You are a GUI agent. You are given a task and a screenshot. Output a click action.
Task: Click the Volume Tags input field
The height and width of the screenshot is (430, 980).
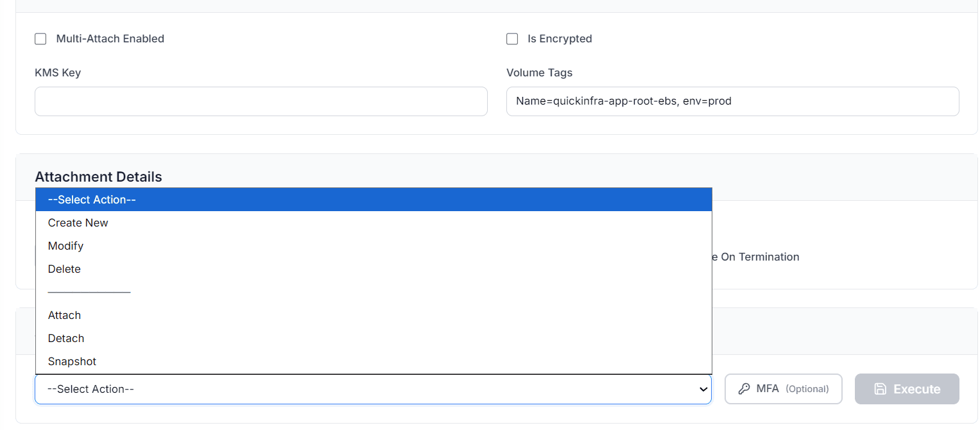pos(732,101)
